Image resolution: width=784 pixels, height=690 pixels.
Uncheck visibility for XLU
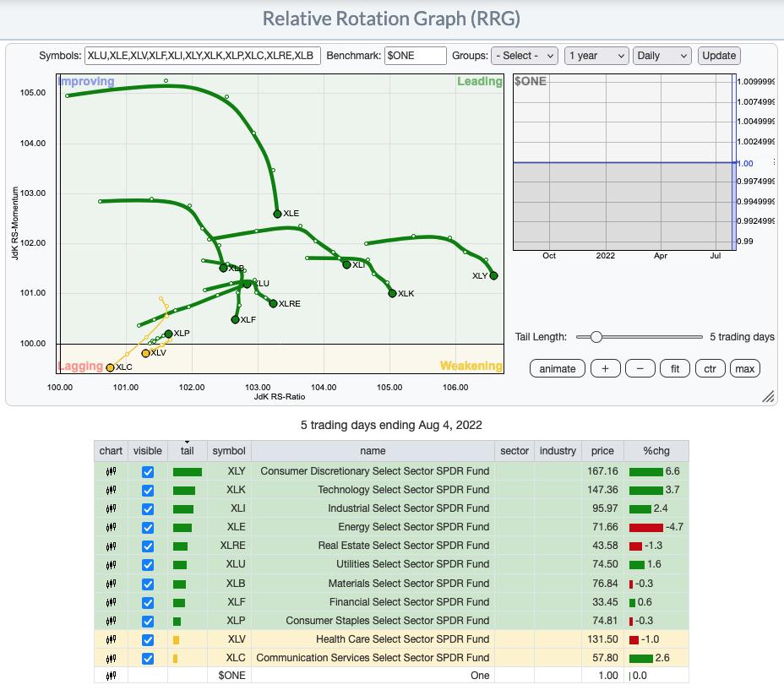pos(148,565)
